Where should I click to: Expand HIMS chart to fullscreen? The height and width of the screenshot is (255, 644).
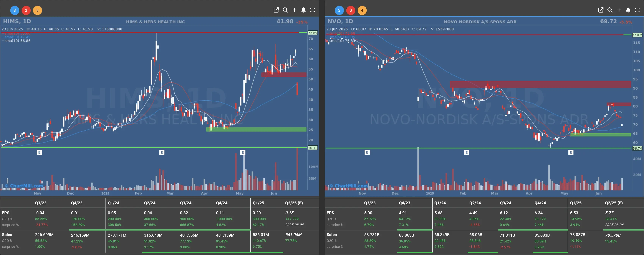(x=313, y=10)
